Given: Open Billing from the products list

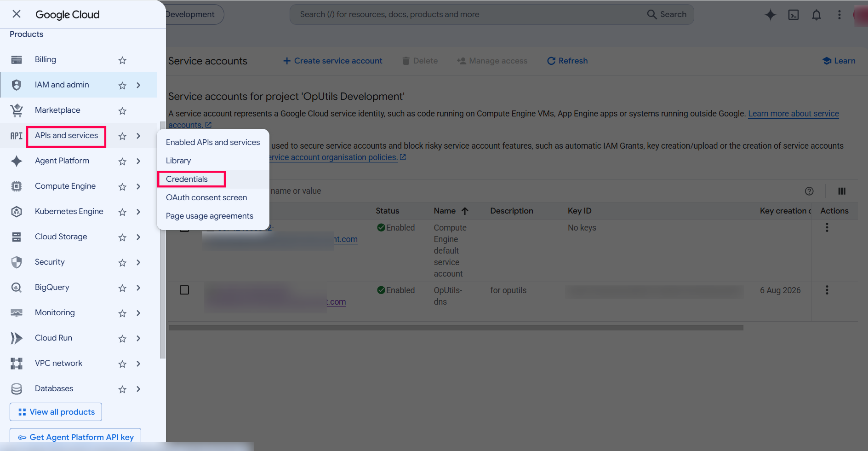Looking at the screenshot, I should (46, 59).
